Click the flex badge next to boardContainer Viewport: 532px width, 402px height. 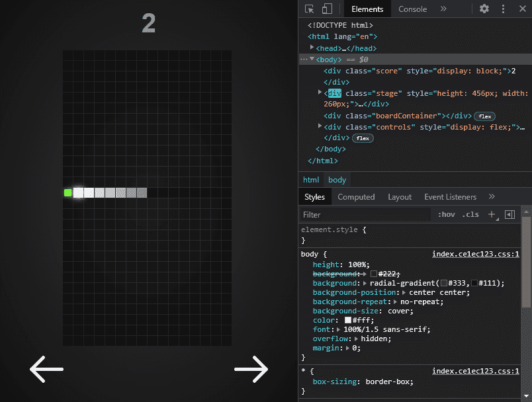pyautogui.click(x=485, y=116)
